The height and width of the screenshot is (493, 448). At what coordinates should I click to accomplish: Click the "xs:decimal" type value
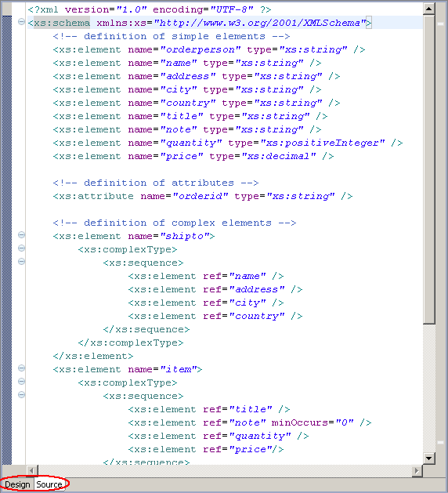coord(278,156)
